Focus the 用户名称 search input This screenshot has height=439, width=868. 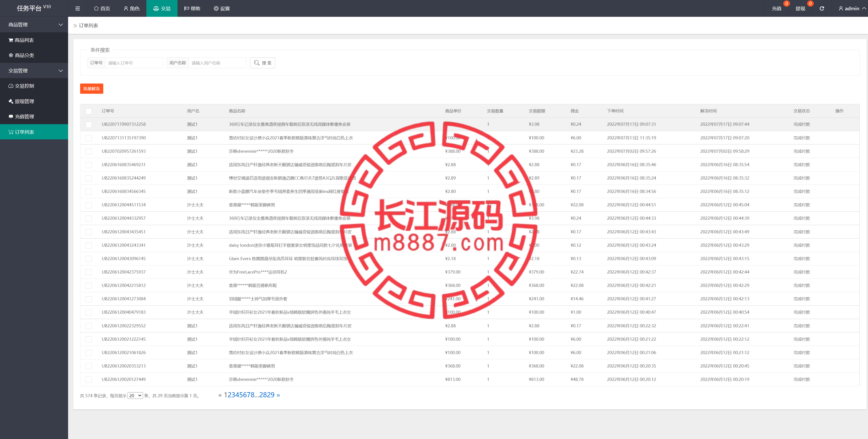pos(217,63)
